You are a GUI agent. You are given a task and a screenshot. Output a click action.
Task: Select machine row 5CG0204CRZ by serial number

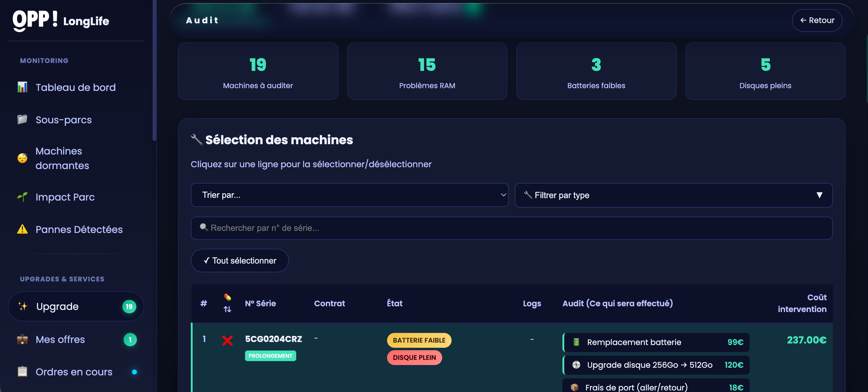click(273, 339)
